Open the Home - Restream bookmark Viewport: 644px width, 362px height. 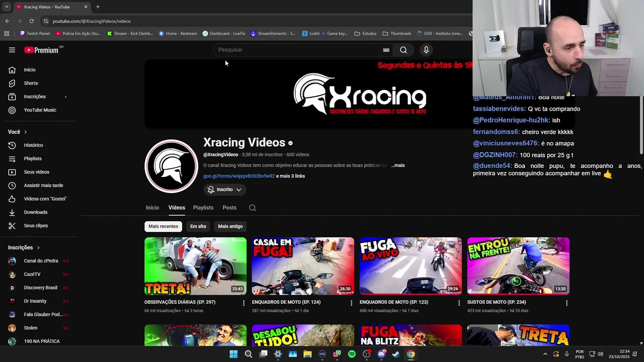click(178, 34)
